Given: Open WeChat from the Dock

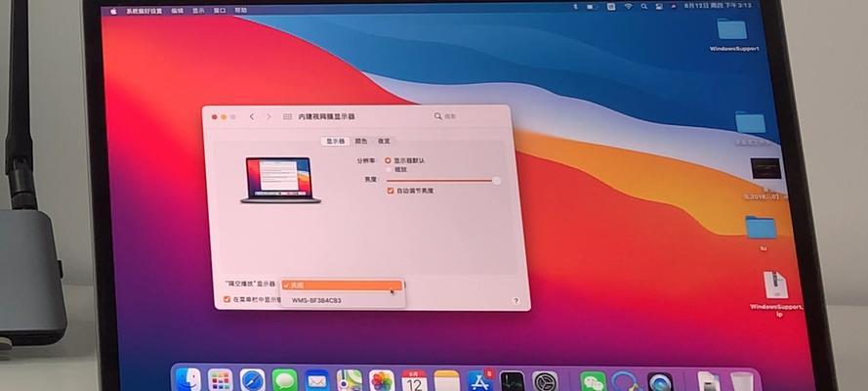Looking at the screenshot, I should pos(593,382).
